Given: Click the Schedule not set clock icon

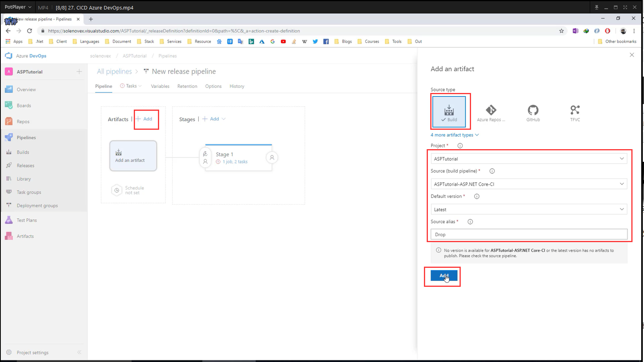Looking at the screenshot, I should [x=117, y=190].
